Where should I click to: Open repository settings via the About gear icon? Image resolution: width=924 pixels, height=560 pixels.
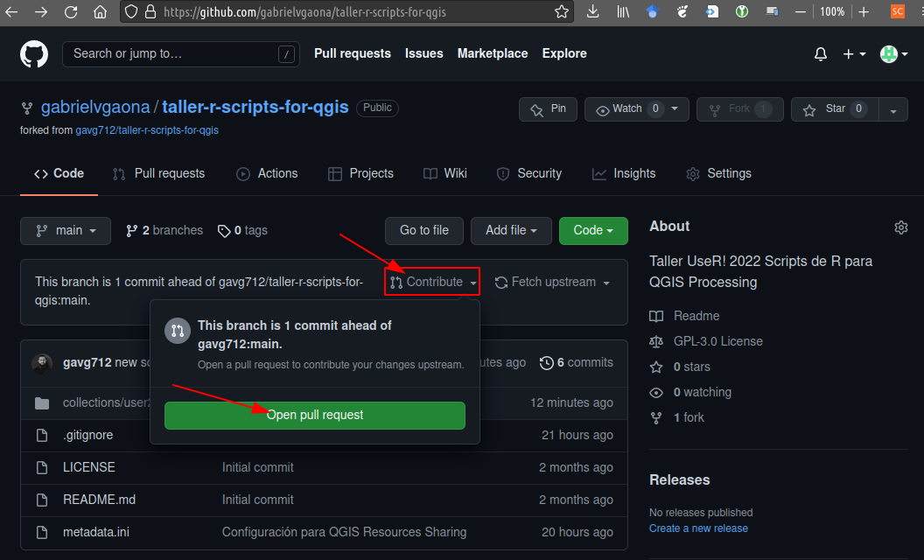[x=901, y=227]
